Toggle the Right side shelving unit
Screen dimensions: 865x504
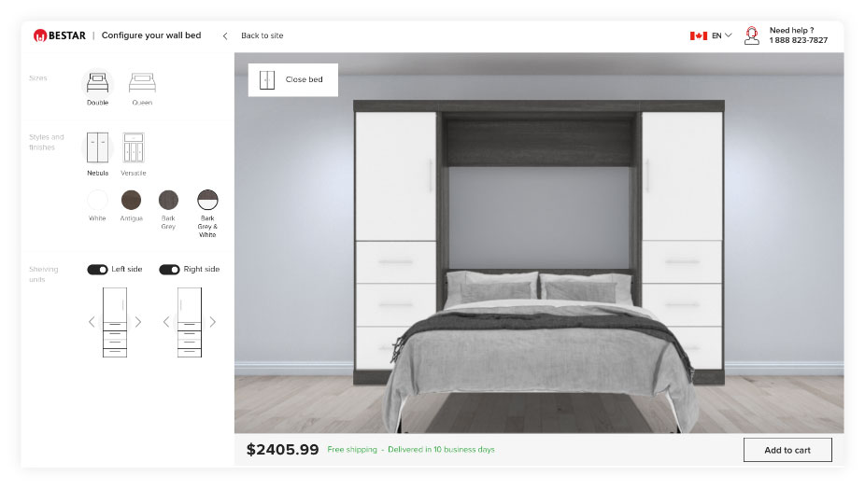pos(169,270)
